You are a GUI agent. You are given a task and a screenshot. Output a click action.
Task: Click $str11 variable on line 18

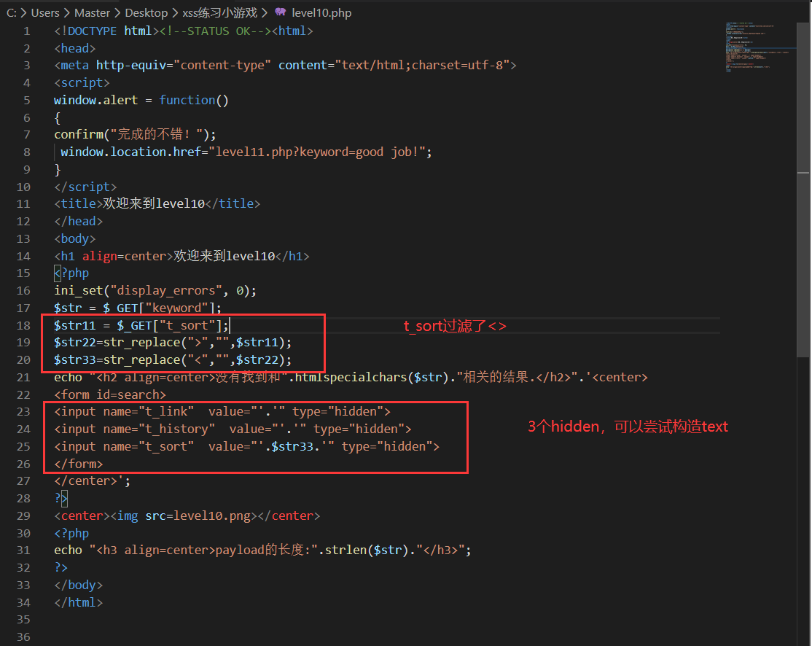point(75,325)
